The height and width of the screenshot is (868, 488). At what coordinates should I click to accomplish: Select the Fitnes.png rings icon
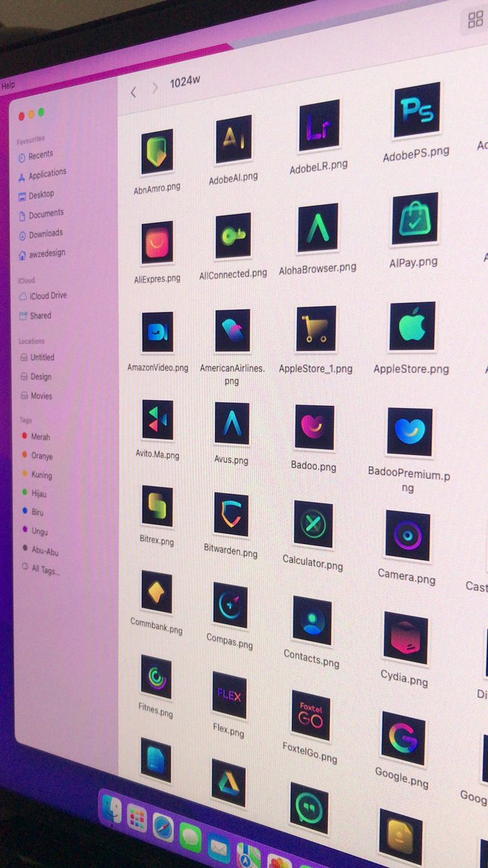pos(156,678)
